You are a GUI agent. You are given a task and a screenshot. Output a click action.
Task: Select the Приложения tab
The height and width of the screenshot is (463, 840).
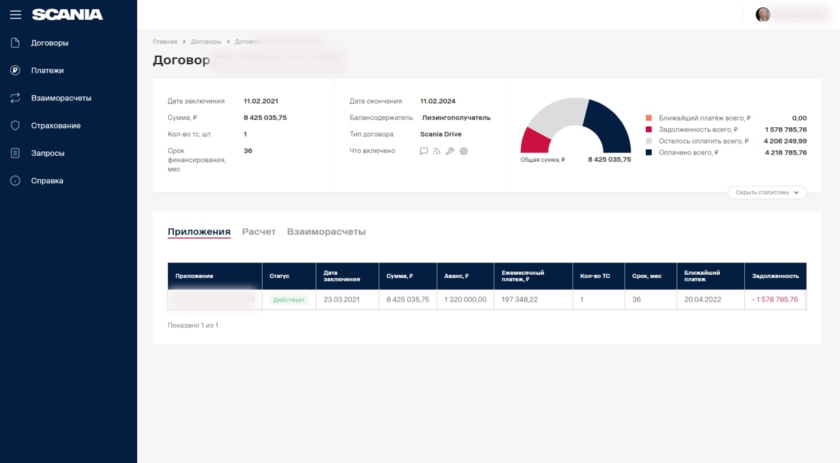tap(199, 231)
